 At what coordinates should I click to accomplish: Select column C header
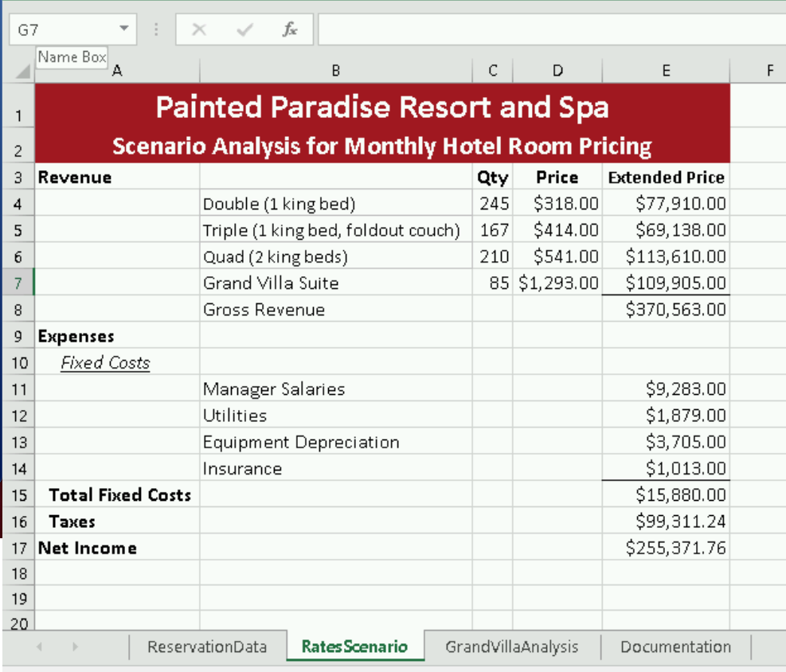[493, 71]
